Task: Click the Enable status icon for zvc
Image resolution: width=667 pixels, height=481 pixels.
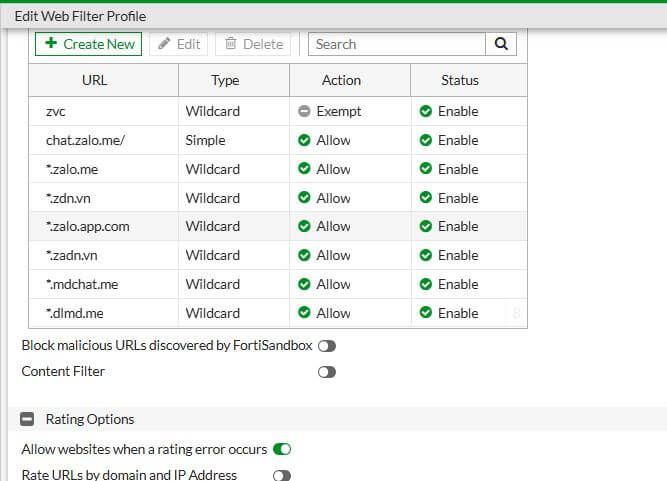Action: (x=426, y=111)
